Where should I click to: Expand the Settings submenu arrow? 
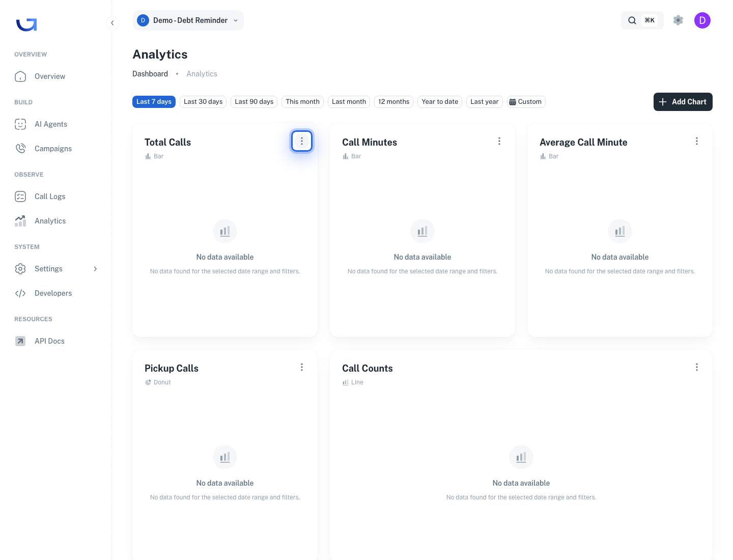coord(95,269)
